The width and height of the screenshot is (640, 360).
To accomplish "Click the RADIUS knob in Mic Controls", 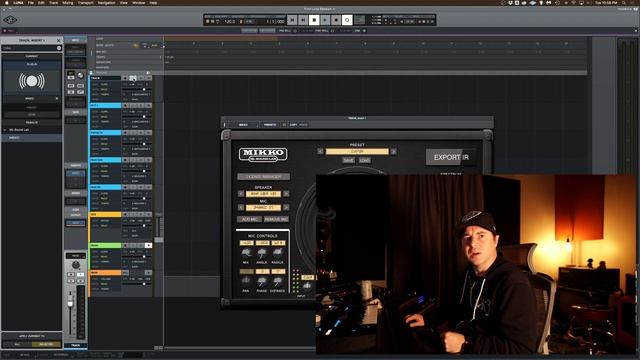I will 278,253.
